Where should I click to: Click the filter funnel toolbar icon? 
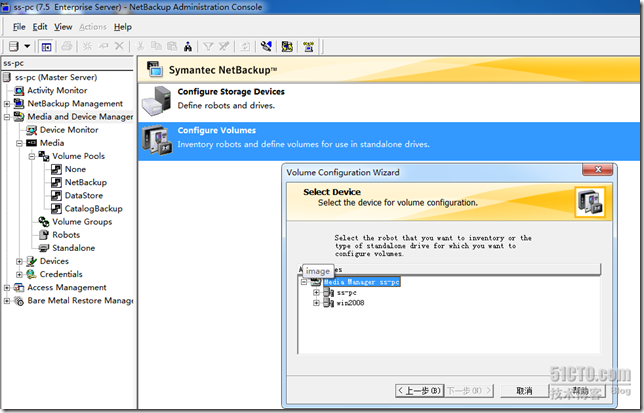[208, 46]
